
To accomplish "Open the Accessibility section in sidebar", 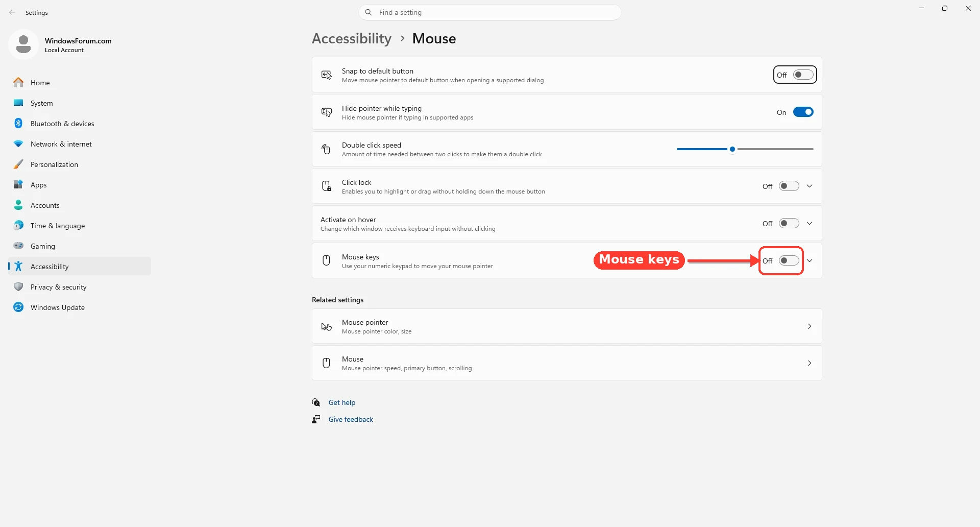I will (x=80, y=266).
